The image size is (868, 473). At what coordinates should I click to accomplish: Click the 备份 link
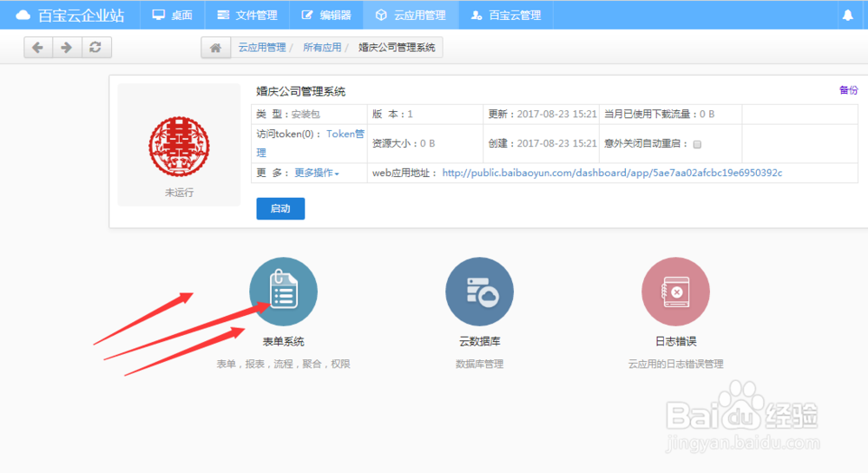[848, 90]
